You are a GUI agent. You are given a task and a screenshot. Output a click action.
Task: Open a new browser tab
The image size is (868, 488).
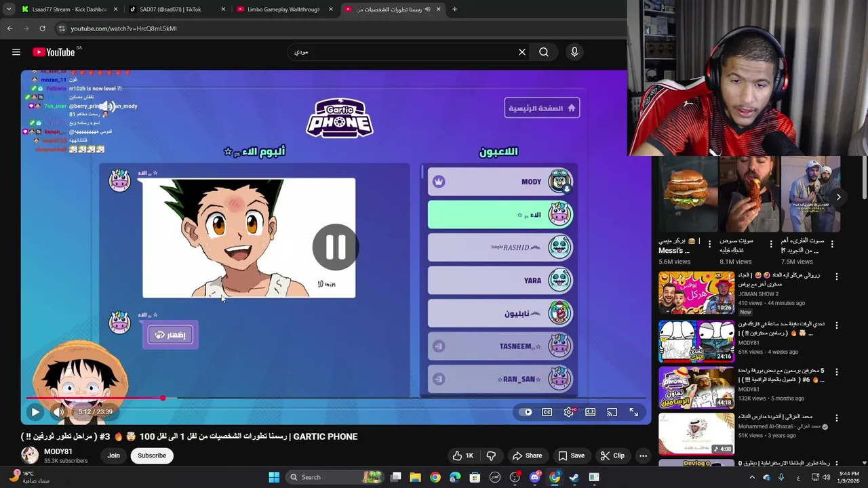point(454,9)
